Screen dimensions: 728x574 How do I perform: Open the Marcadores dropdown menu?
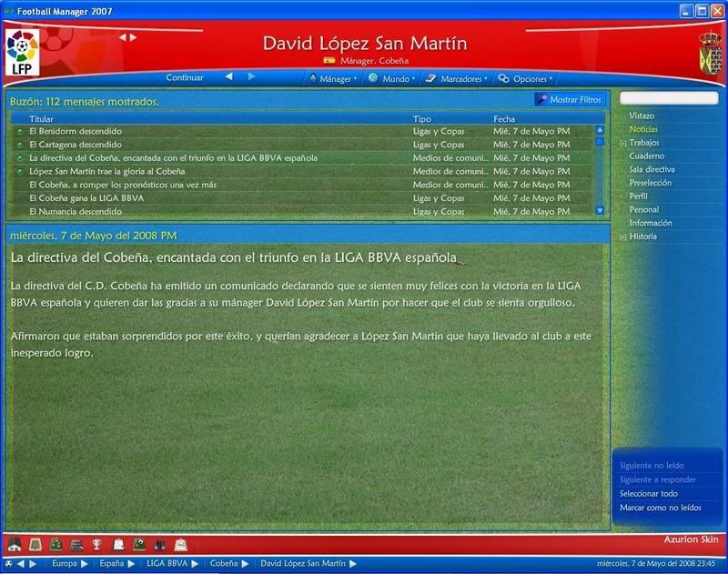(x=457, y=78)
